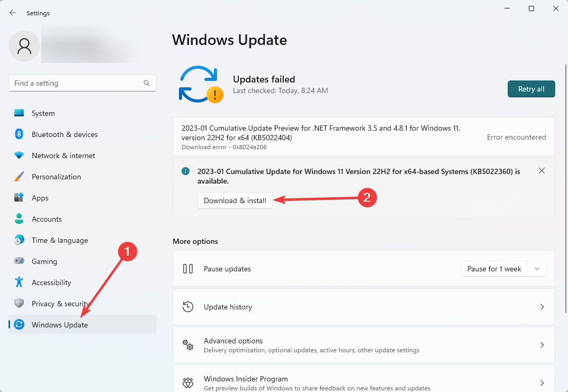Viewport: 568px width, 392px height.
Task: Select Windows Update in the sidebar
Action: pos(83,325)
